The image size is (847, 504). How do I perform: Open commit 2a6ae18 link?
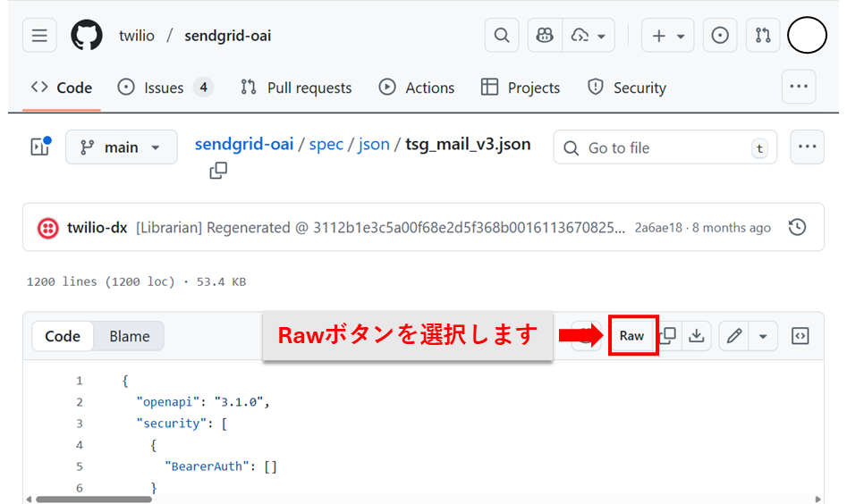[x=658, y=228]
